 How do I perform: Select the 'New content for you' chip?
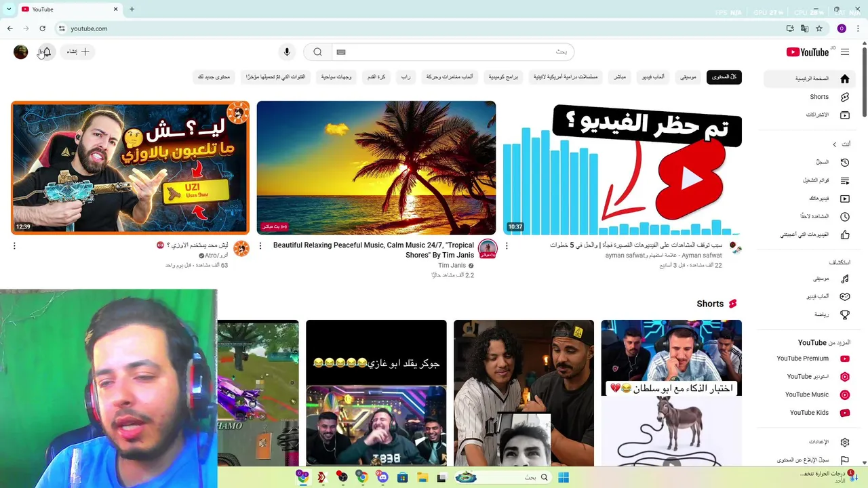214,77
